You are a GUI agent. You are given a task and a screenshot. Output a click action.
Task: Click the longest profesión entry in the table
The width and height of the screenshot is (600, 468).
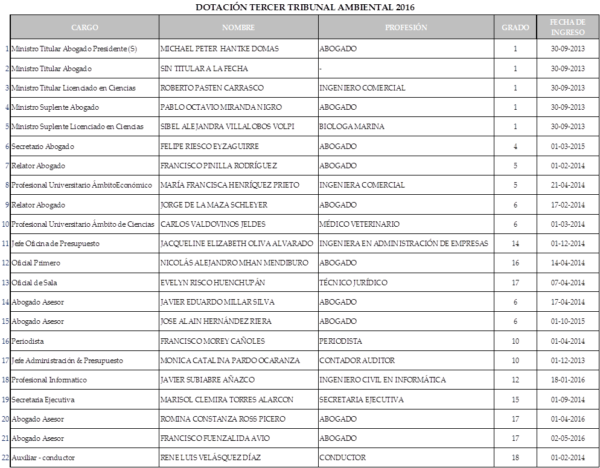tap(404, 243)
